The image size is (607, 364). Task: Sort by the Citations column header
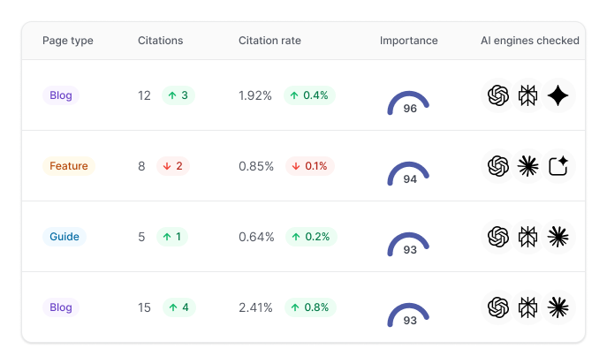click(x=160, y=41)
